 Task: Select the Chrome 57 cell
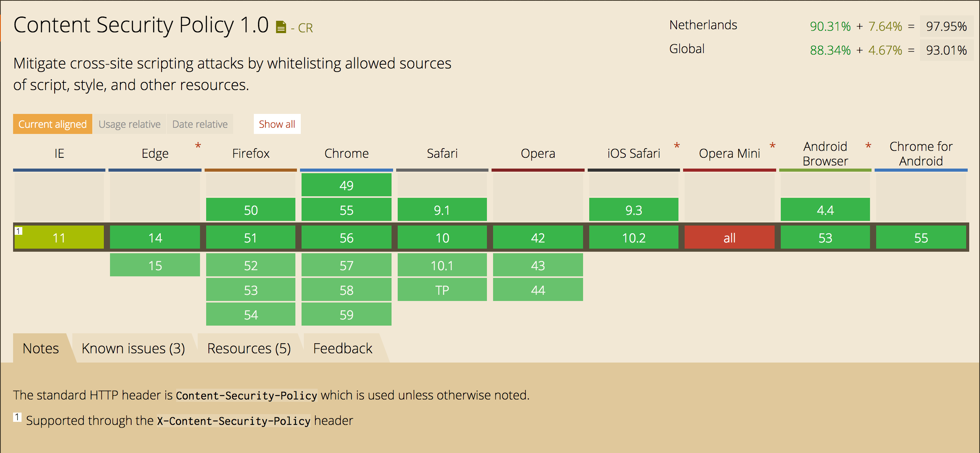[347, 265]
